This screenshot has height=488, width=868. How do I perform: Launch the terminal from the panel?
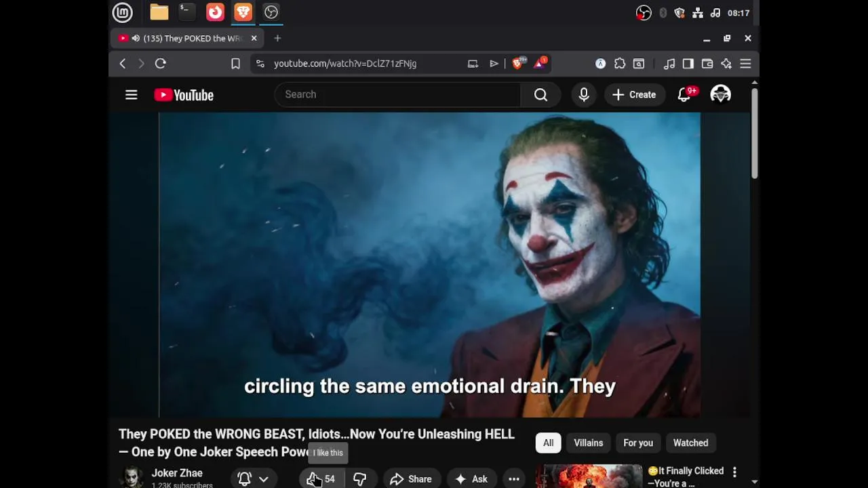pos(186,12)
